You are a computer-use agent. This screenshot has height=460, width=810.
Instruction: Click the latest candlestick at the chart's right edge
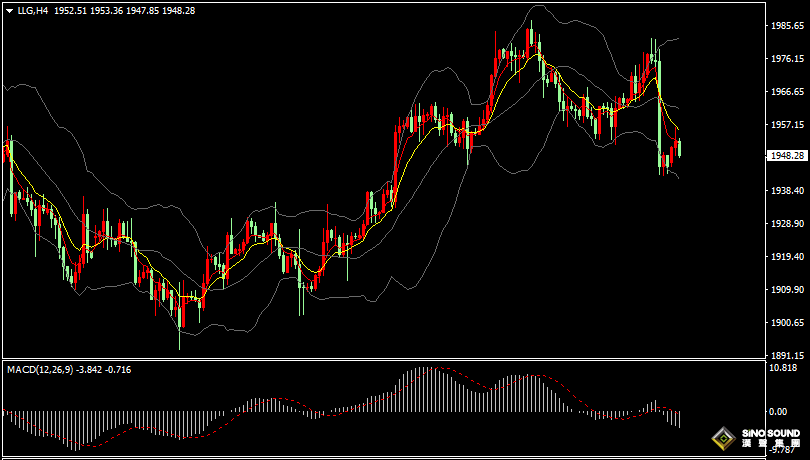pos(679,148)
